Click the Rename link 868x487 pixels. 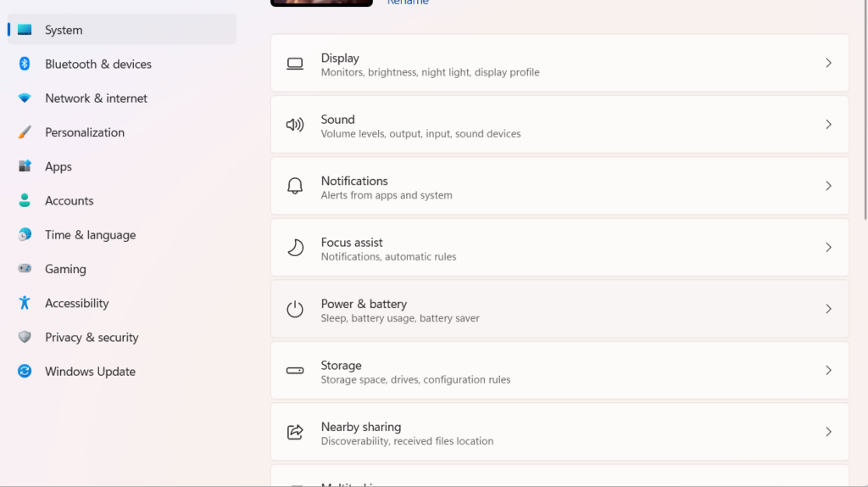click(408, 3)
